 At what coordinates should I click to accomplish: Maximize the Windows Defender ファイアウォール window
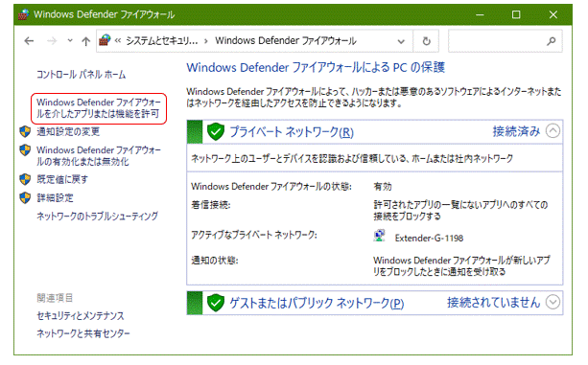pos(516,14)
